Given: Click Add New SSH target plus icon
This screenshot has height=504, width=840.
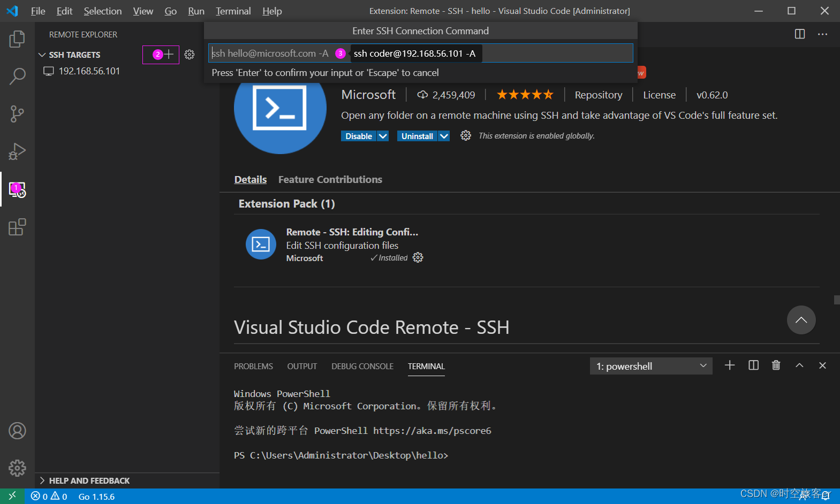Looking at the screenshot, I should pos(169,54).
